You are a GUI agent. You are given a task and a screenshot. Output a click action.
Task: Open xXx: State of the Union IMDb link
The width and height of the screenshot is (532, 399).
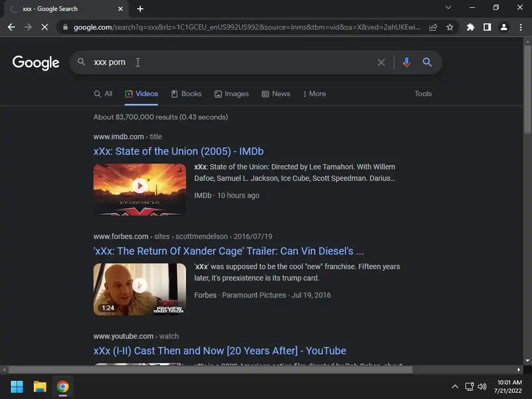pos(179,151)
